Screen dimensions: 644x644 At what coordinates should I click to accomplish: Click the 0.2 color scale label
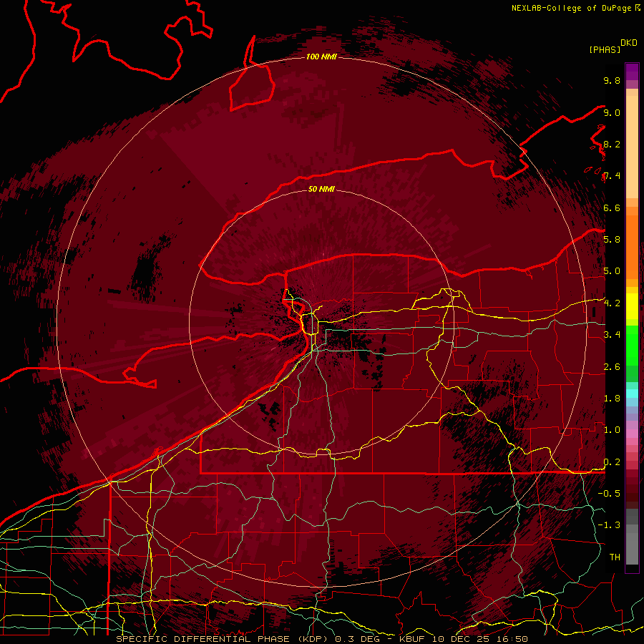point(612,462)
